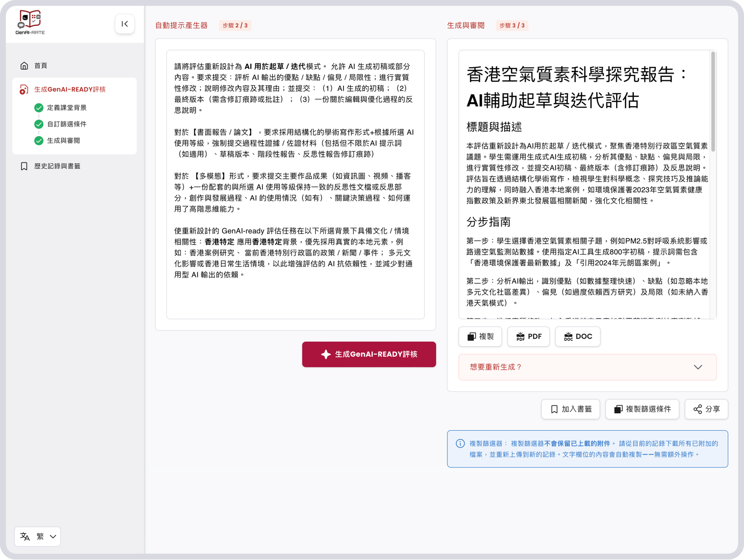The image size is (744, 560).
Task: Click the 標題與描述 section heading
Action: [494, 127]
